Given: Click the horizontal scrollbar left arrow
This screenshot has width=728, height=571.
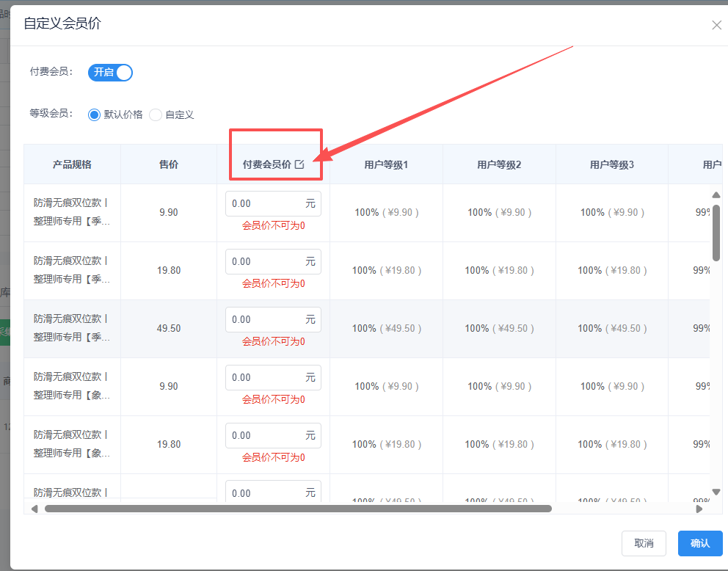Looking at the screenshot, I should (x=34, y=509).
